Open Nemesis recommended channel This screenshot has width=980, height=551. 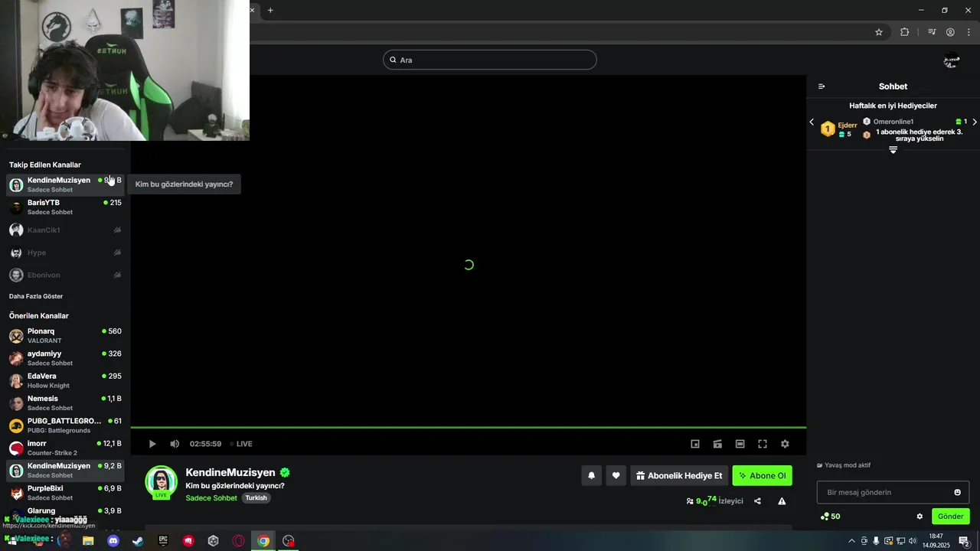coord(65,403)
